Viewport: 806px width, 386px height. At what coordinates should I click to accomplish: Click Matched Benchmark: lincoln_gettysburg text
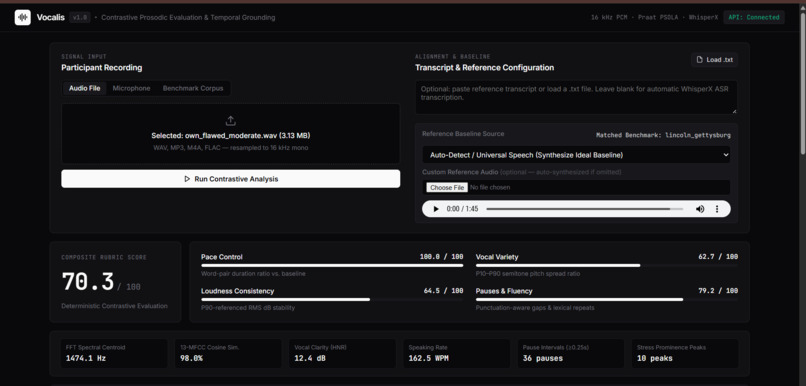click(x=663, y=136)
